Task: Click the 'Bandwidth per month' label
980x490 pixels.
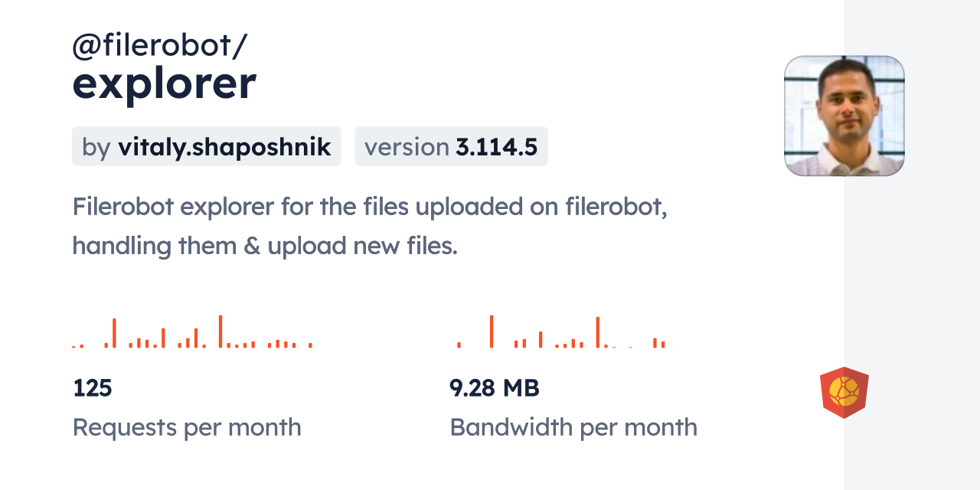Action: point(573,427)
